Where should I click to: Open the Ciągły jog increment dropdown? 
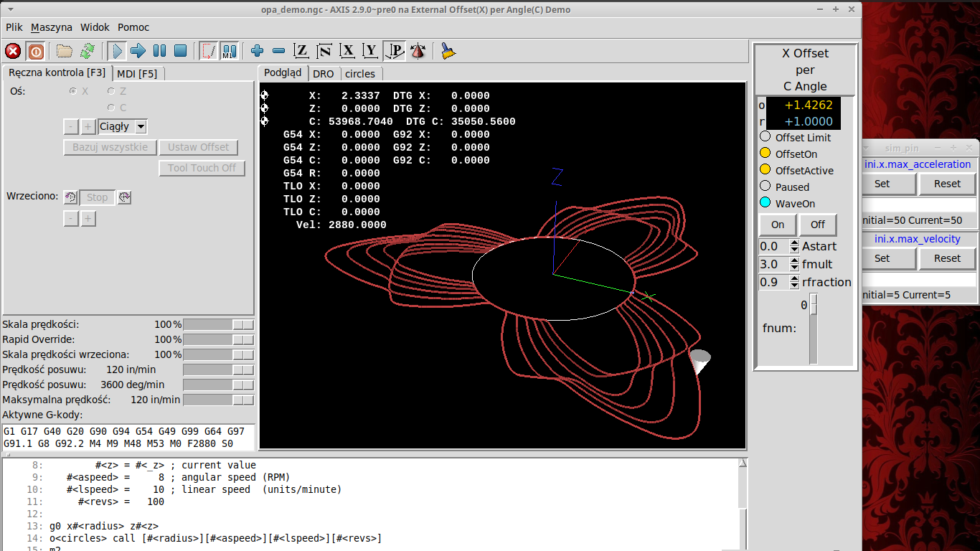[141, 127]
